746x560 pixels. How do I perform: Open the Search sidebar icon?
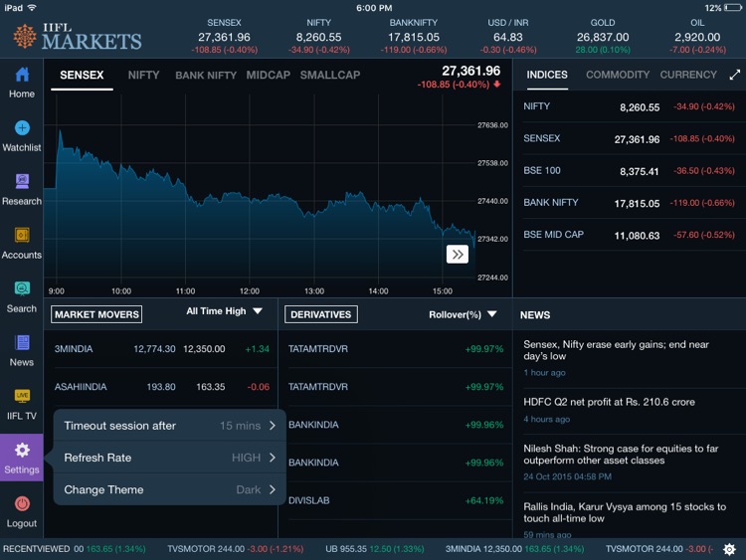point(22,288)
